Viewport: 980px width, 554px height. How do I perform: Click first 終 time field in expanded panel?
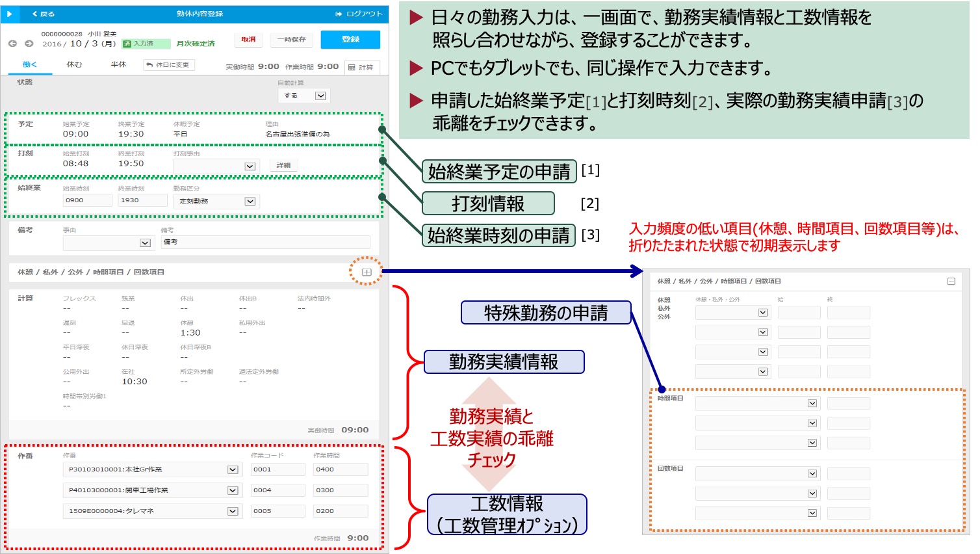849,313
